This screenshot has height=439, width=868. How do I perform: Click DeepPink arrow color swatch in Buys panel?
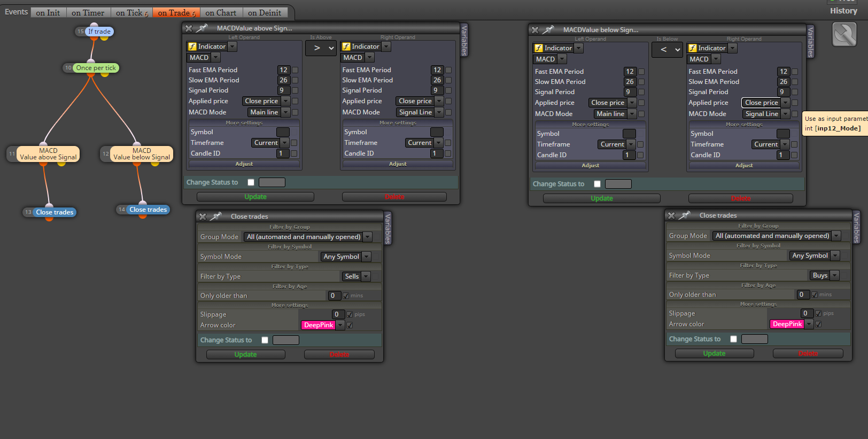(787, 324)
